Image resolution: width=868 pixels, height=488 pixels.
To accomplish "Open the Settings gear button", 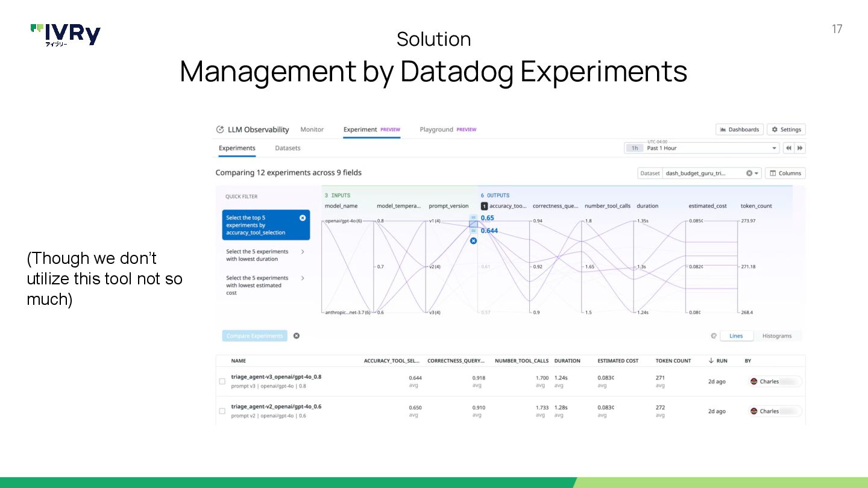I will click(x=786, y=130).
